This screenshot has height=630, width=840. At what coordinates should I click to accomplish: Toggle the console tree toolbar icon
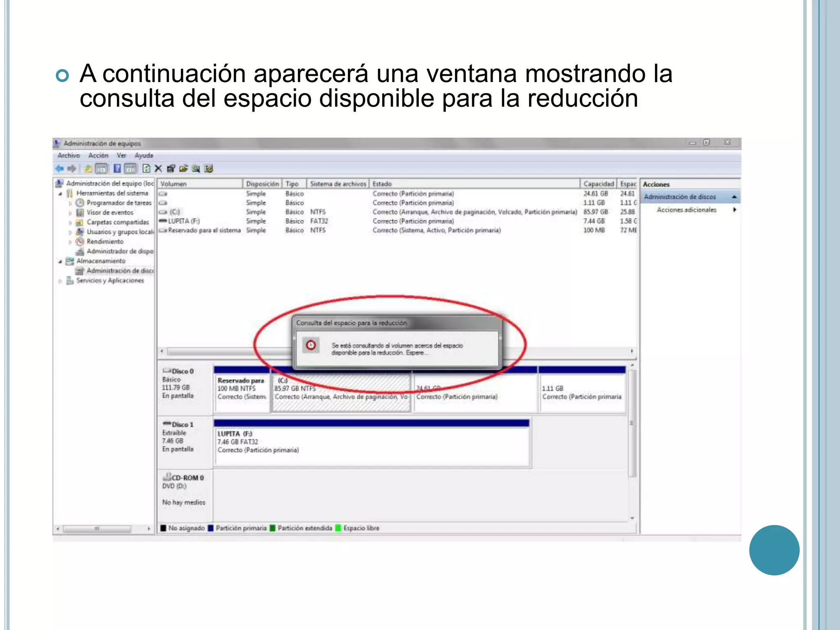(x=101, y=169)
